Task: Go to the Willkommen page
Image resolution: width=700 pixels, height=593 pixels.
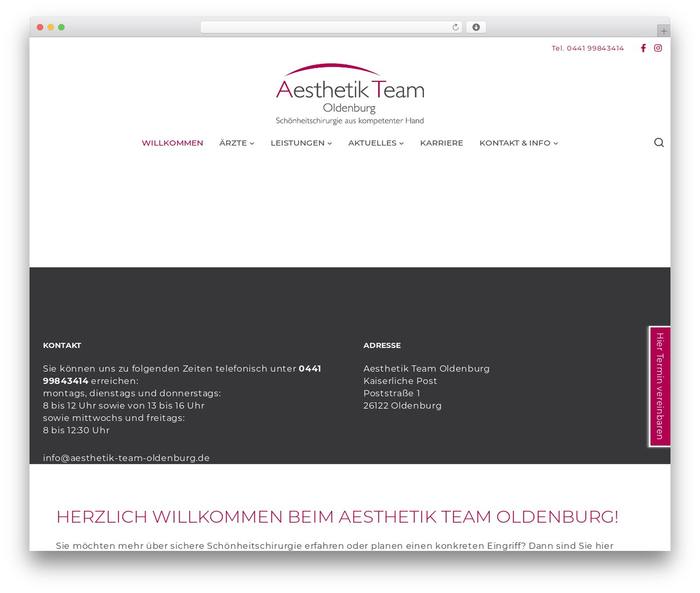Action: [x=172, y=143]
